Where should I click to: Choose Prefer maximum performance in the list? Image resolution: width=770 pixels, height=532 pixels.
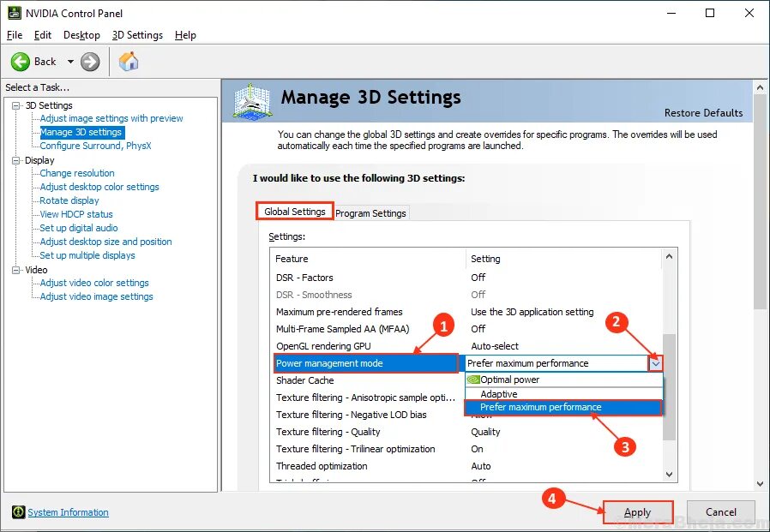click(563, 407)
